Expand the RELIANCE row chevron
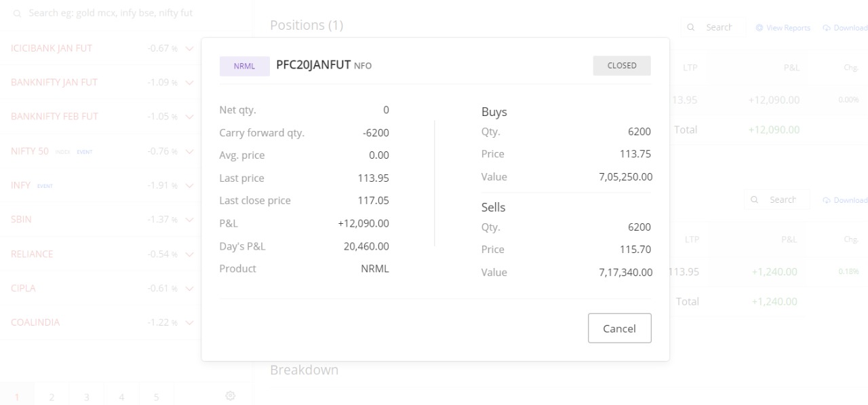 click(189, 254)
